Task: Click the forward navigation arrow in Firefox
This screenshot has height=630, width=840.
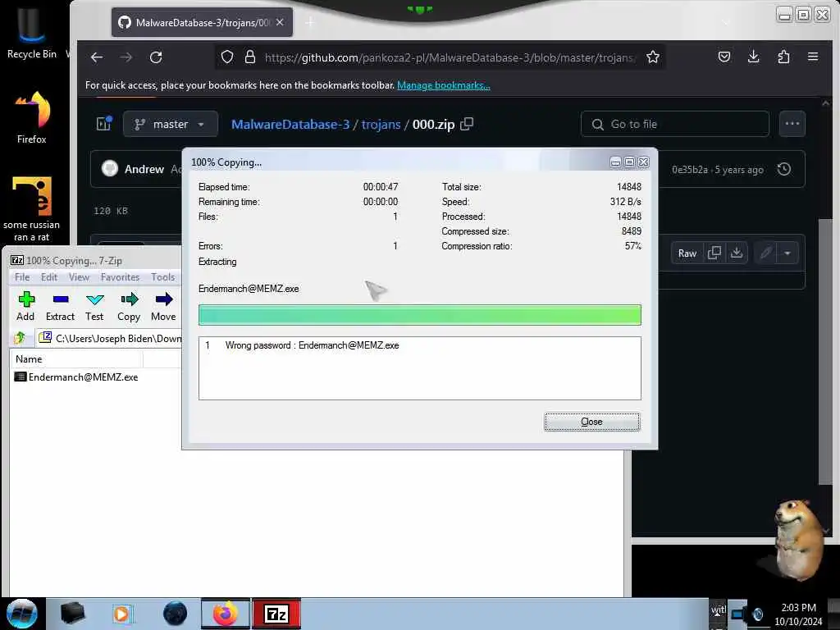Action: pos(126,57)
